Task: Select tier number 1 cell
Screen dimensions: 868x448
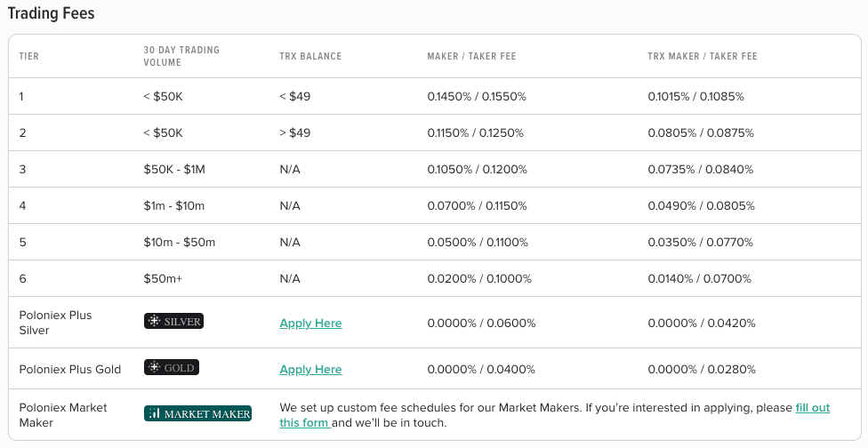Action: [21, 96]
